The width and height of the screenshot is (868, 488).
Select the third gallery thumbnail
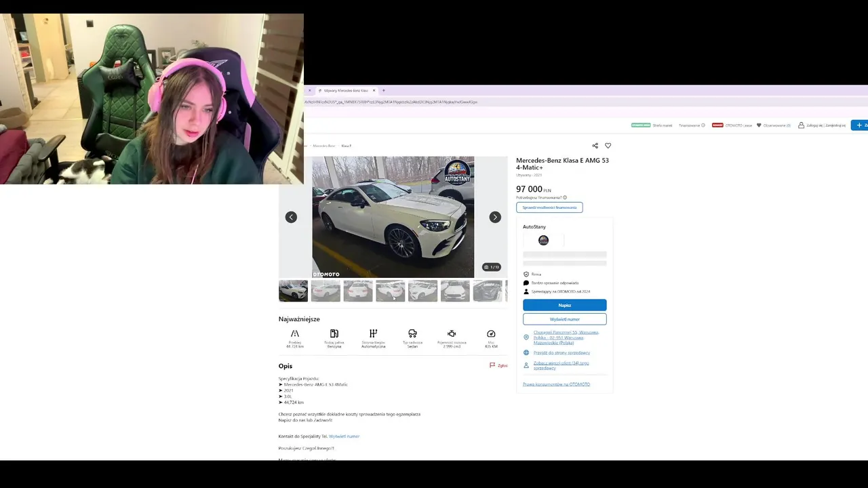[358, 291]
